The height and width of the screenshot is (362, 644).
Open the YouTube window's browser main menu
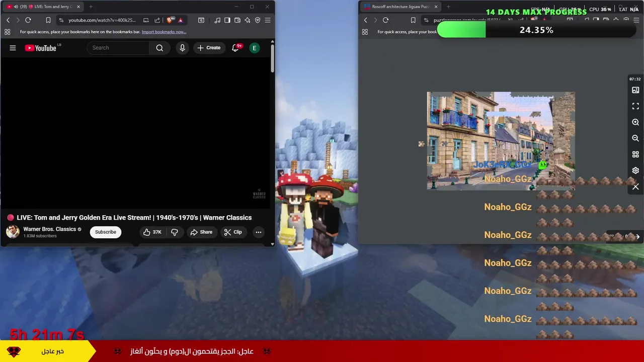click(x=268, y=20)
